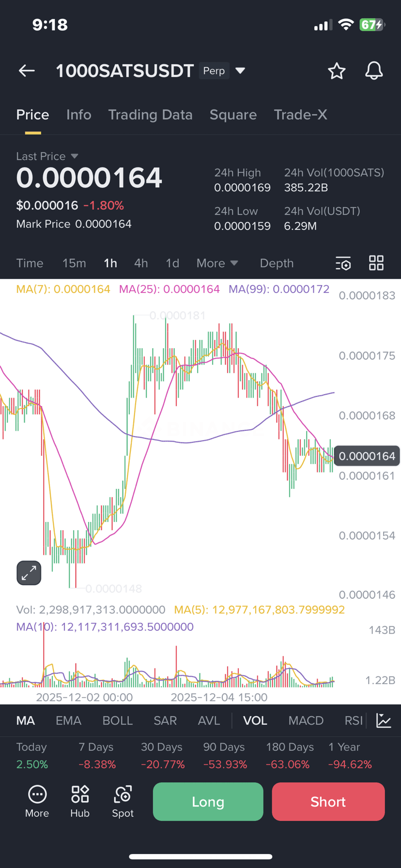
Task: Toggle the MA indicator
Action: coord(26,720)
